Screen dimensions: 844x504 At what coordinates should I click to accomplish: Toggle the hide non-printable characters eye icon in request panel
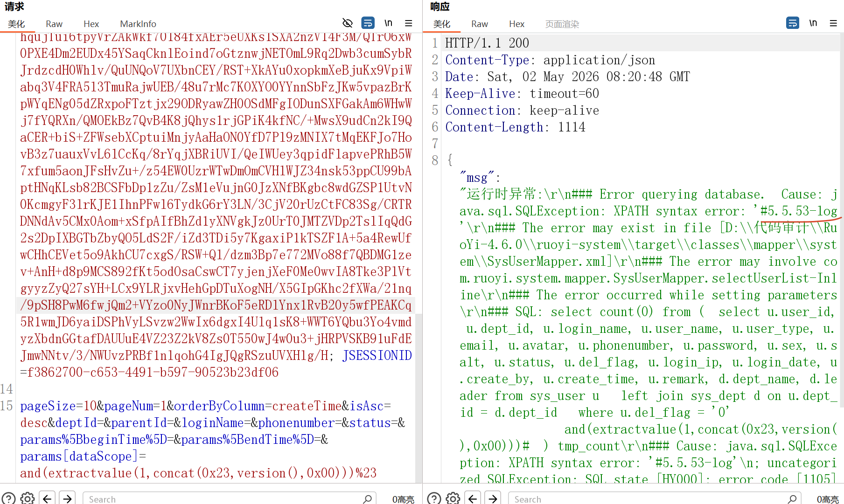coord(347,23)
